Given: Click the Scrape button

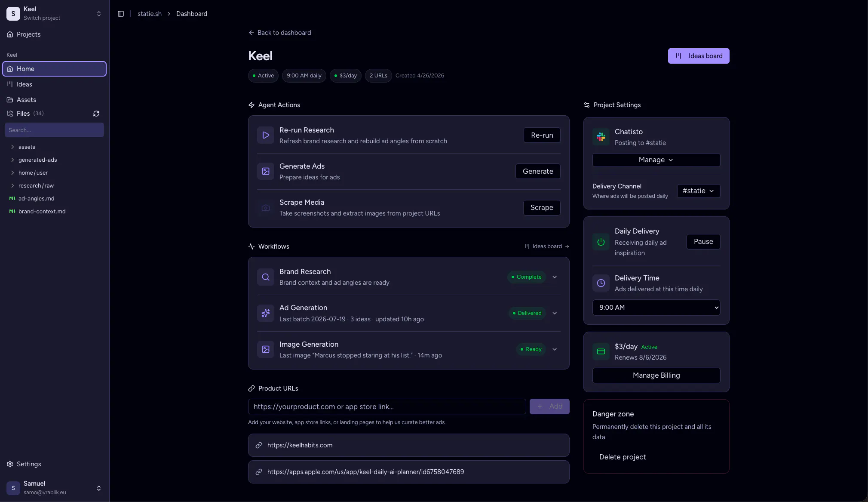Looking at the screenshot, I should pyautogui.click(x=542, y=208).
